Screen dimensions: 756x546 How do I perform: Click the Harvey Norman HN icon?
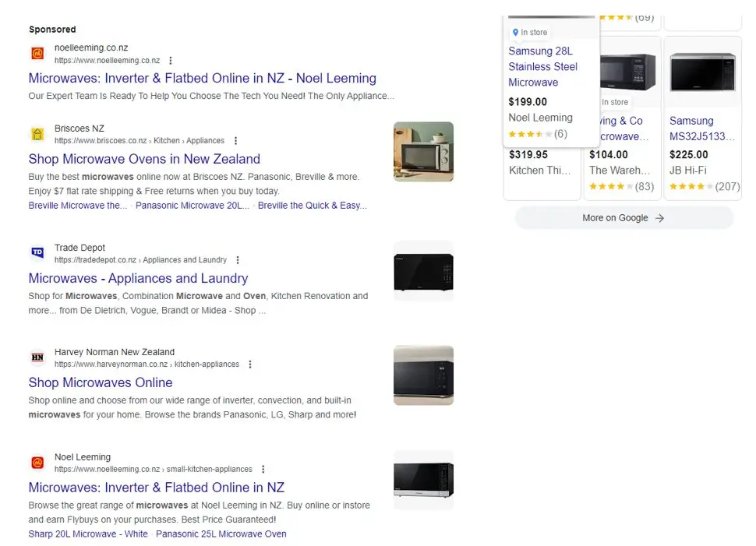[x=37, y=358]
